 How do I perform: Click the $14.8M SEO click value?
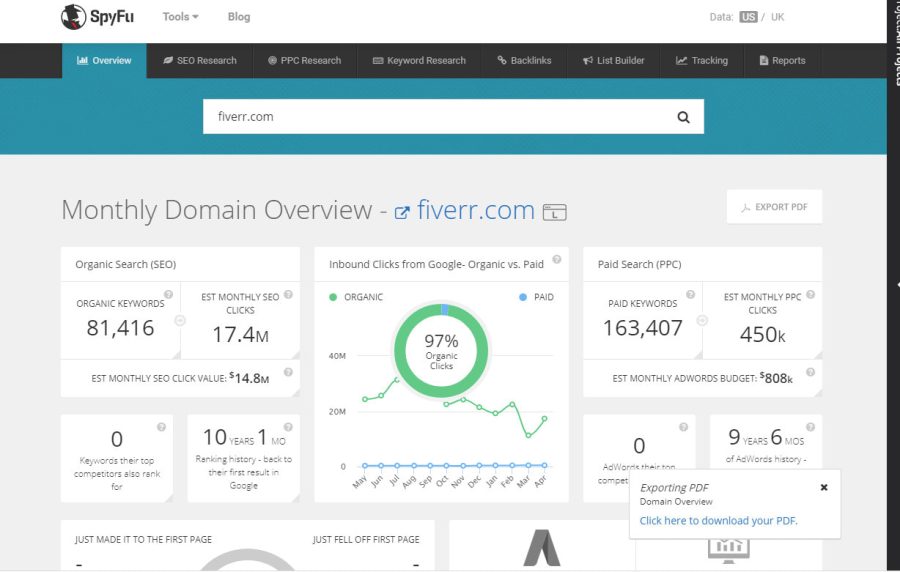coord(249,378)
